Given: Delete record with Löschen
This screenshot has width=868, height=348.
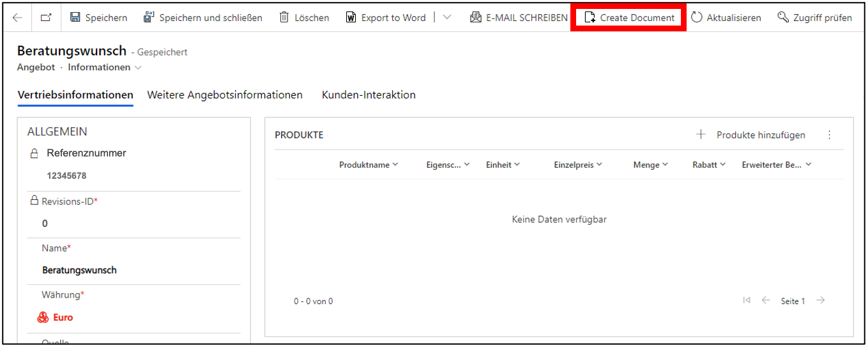Looking at the screenshot, I should pyautogui.click(x=305, y=18).
